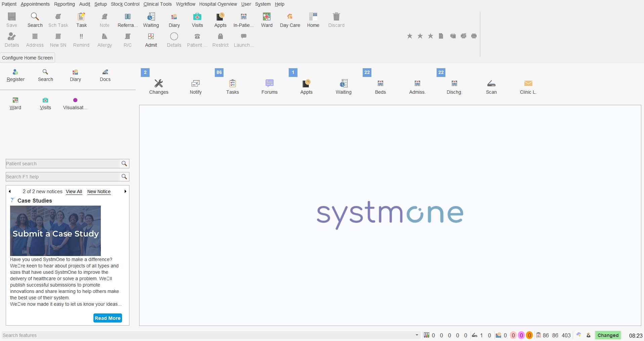The width and height of the screenshot is (644, 341).
Task: Open the Diary icon in top toolbar
Action: (174, 20)
